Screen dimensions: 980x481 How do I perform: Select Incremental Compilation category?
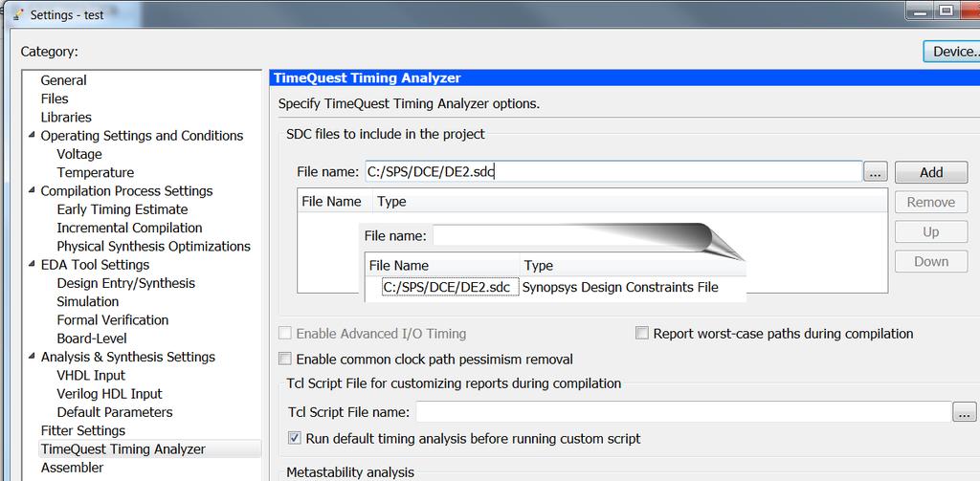click(x=129, y=228)
